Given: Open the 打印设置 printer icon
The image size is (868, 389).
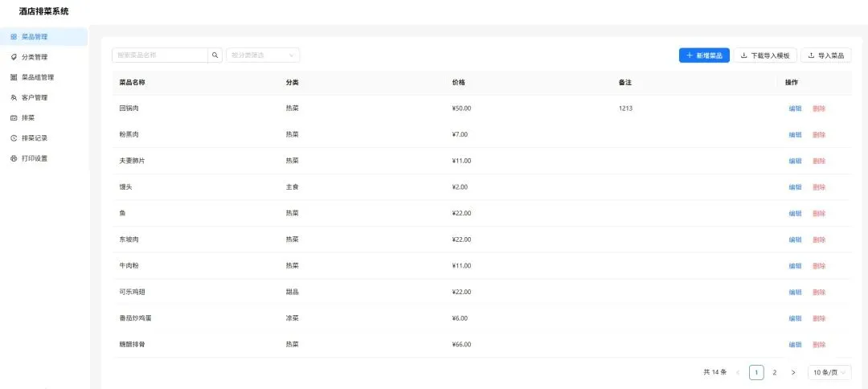Looking at the screenshot, I should (x=14, y=158).
